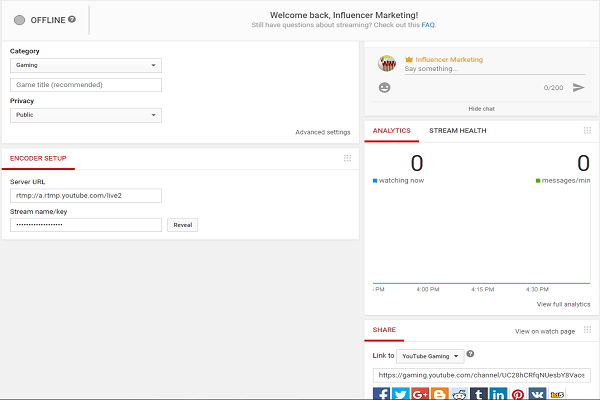600x400 pixels.
Task: Open the FAQ link
Action: (428, 25)
